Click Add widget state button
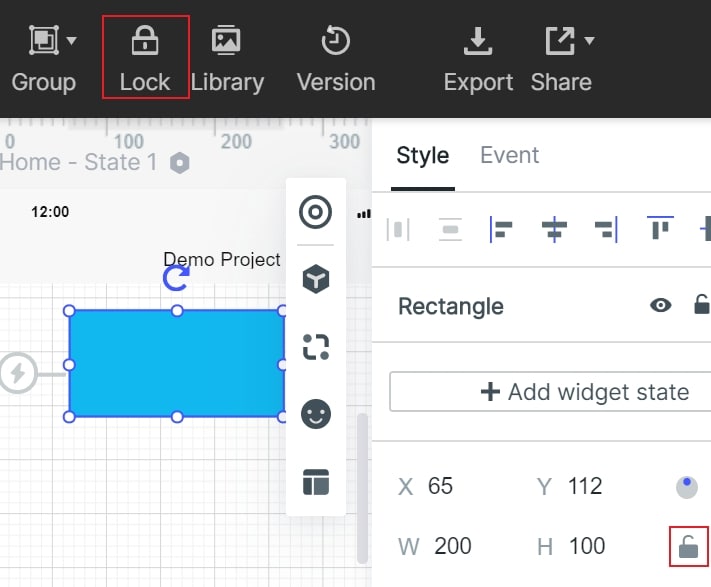 coord(550,392)
